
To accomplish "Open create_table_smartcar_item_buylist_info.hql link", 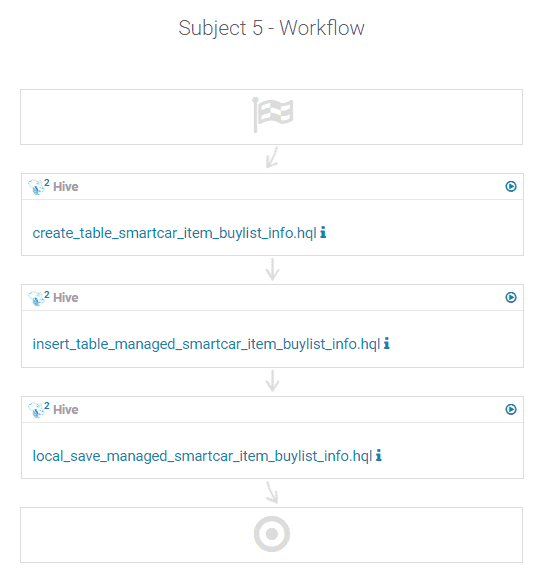I will tap(174, 233).
